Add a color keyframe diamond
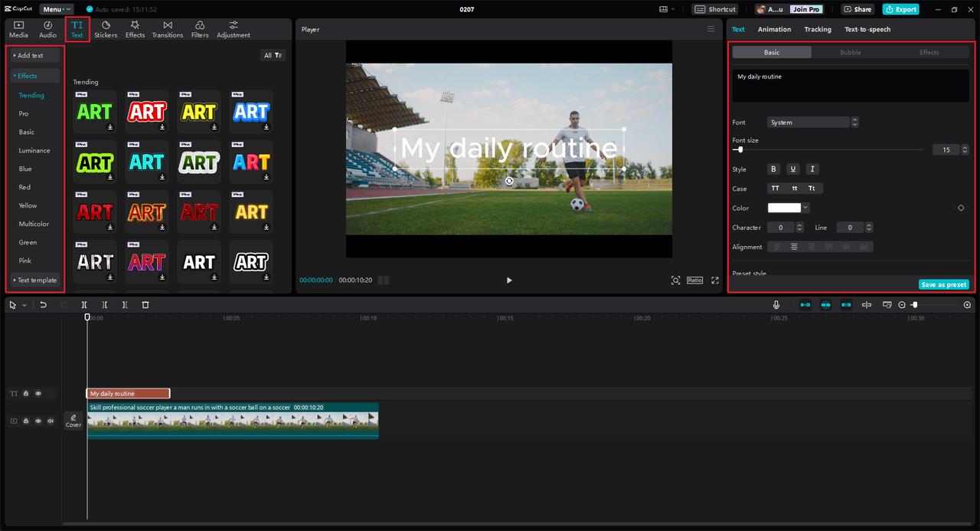 (961, 208)
